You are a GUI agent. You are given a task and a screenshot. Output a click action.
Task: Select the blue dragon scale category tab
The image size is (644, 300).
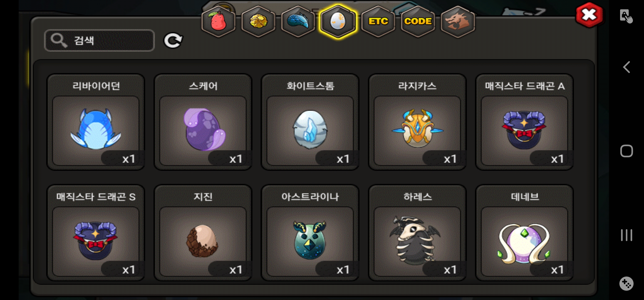(x=298, y=21)
